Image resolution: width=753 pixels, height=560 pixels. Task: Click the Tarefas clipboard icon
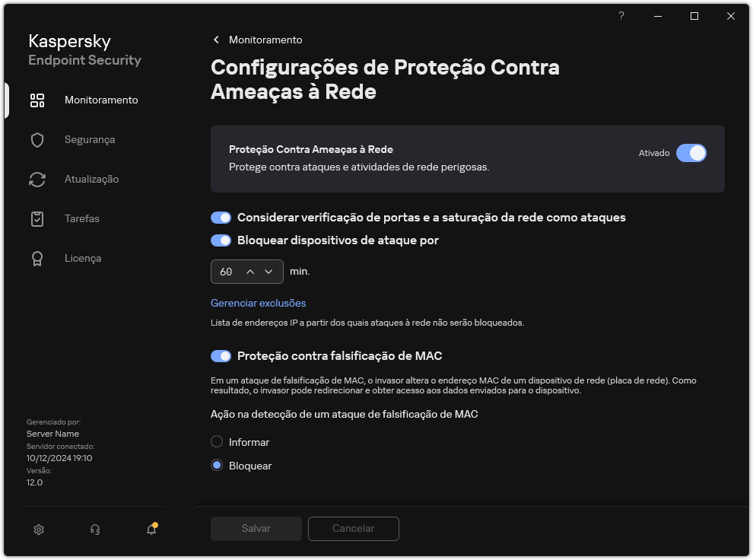click(x=37, y=218)
